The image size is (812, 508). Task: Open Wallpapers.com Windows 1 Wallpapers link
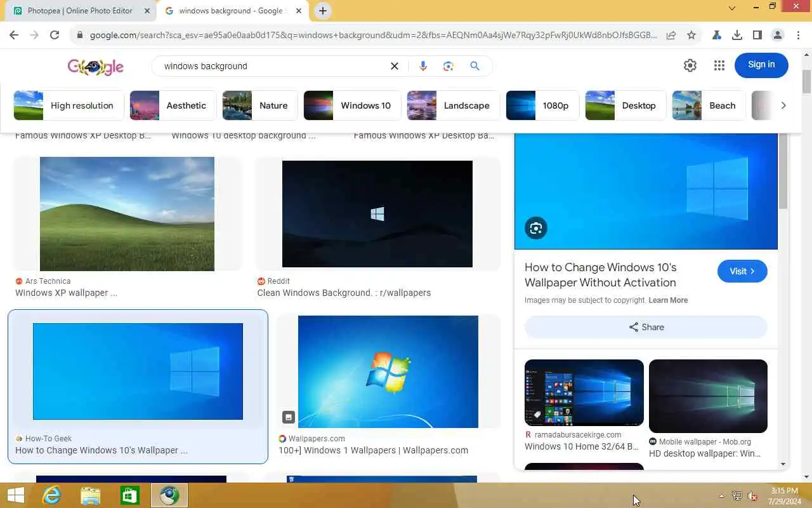point(373,450)
